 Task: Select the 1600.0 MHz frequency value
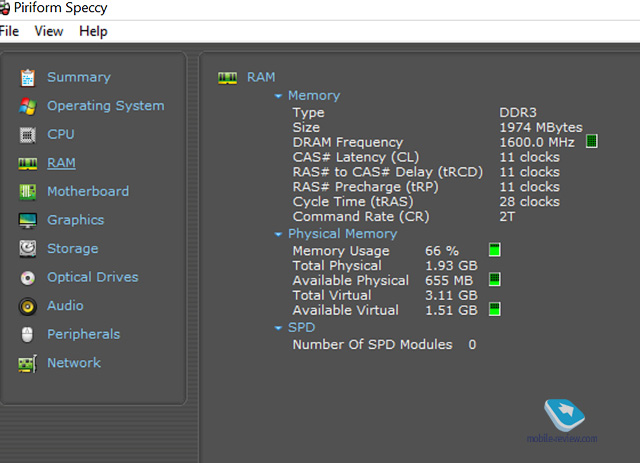tap(537, 142)
